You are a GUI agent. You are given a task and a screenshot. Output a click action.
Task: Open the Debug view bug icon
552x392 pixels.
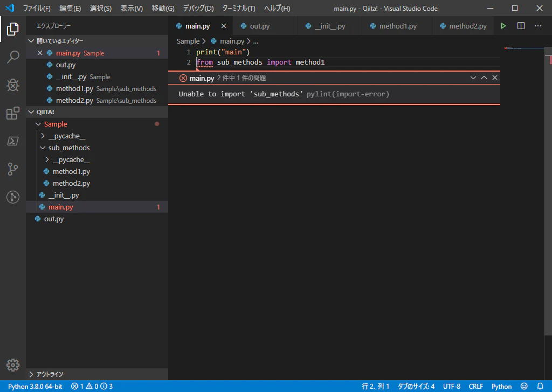(13, 85)
